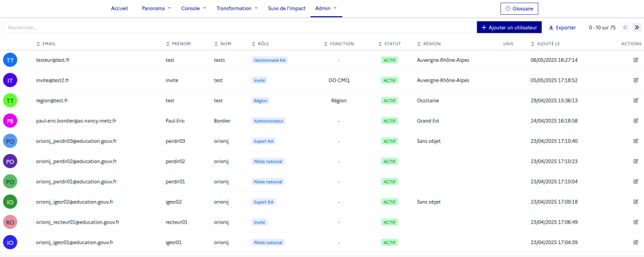Click the Administrateur role badge
The image size is (644, 257).
point(268,120)
